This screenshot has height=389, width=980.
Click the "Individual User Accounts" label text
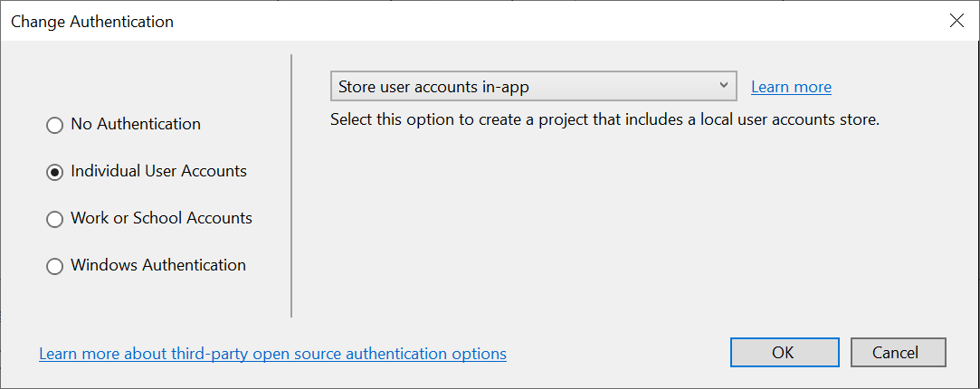point(158,171)
